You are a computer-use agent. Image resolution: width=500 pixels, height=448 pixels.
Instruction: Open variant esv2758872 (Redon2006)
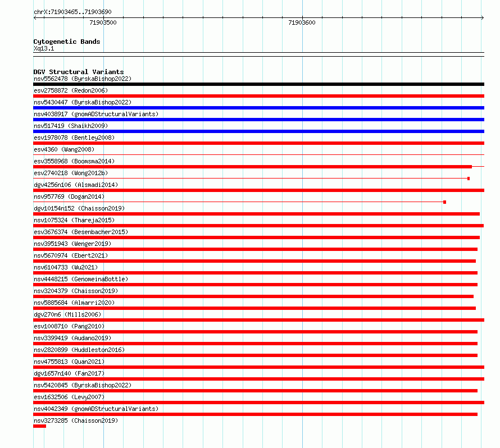click(71, 90)
